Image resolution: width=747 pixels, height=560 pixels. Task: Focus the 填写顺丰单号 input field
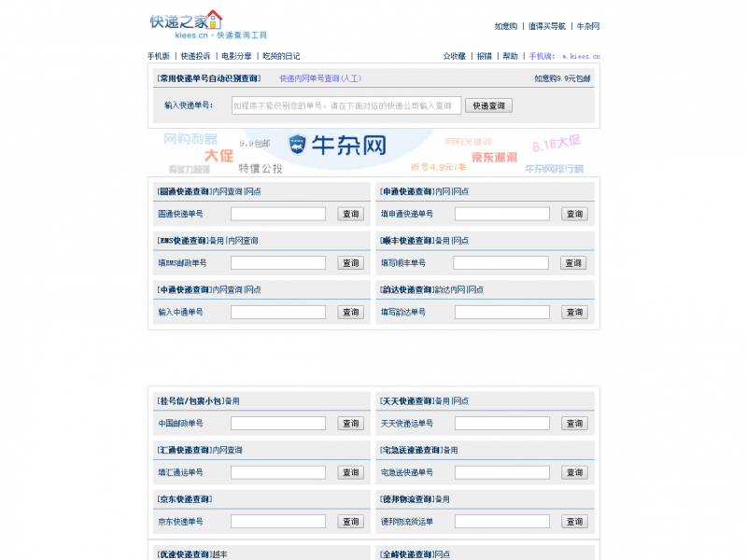click(x=501, y=263)
